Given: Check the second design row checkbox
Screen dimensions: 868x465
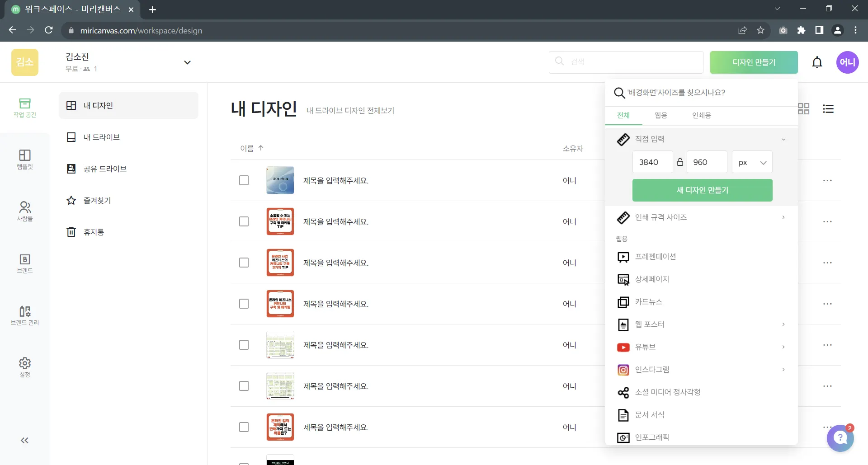Looking at the screenshot, I should point(244,222).
